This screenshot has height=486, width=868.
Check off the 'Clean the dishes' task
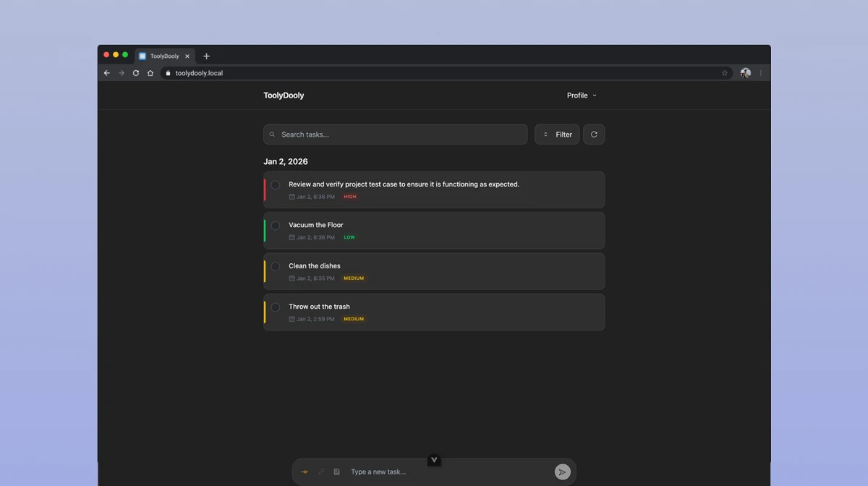point(276,266)
